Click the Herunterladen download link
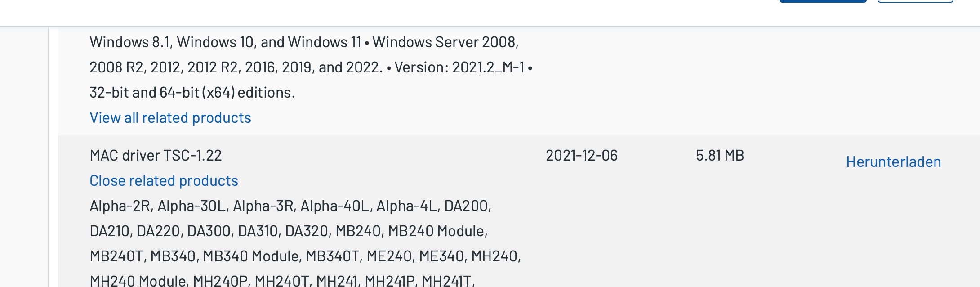980x287 pixels. (893, 162)
